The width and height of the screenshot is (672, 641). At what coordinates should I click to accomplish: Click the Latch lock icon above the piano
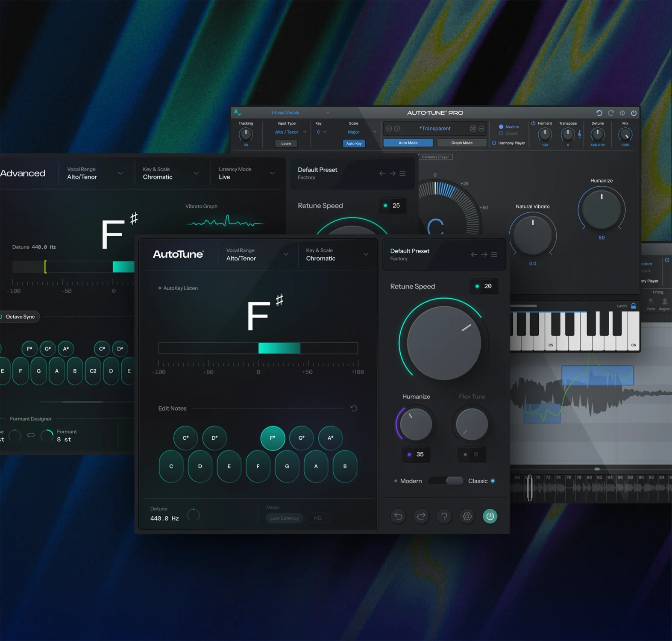coord(634,306)
